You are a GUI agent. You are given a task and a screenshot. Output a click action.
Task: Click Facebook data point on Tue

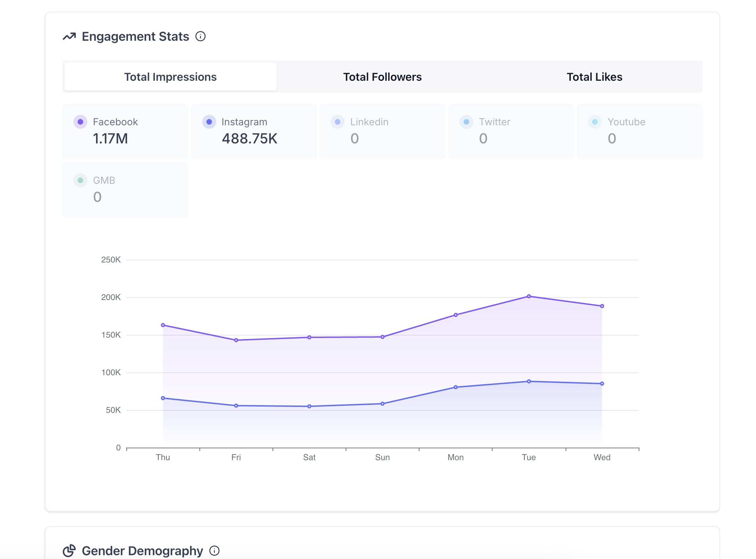[529, 296]
